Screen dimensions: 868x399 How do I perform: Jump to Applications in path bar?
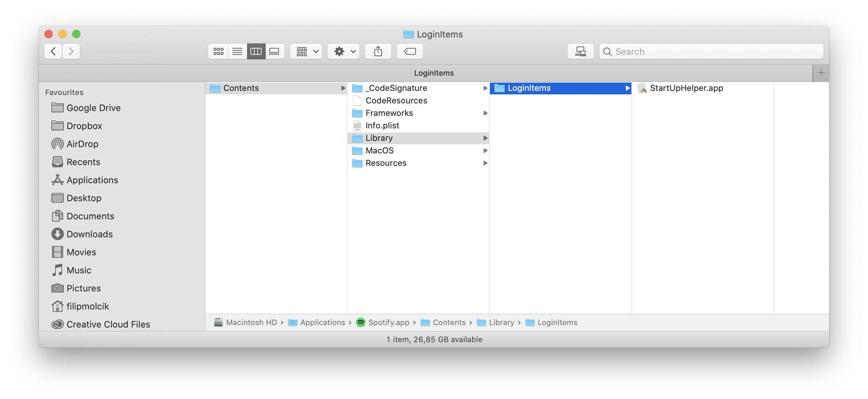[x=322, y=322]
